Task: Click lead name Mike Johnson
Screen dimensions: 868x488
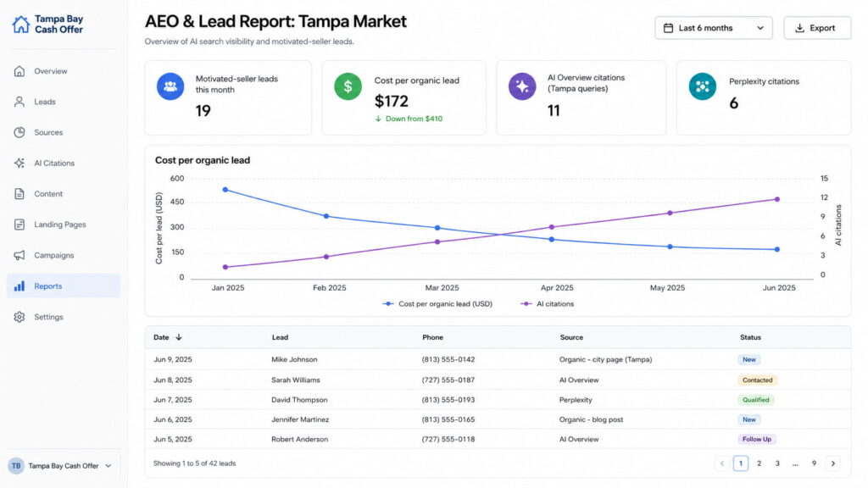Action: coord(294,359)
